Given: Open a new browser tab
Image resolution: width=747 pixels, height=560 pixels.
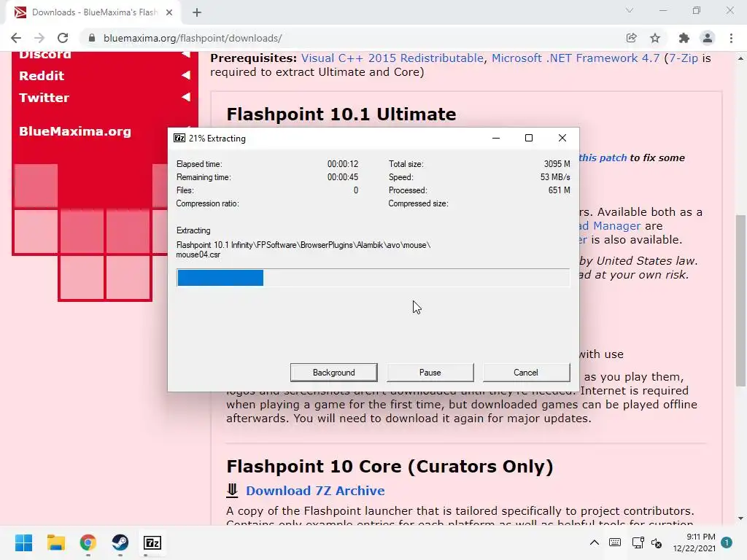Looking at the screenshot, I should [x=197, y=12].
